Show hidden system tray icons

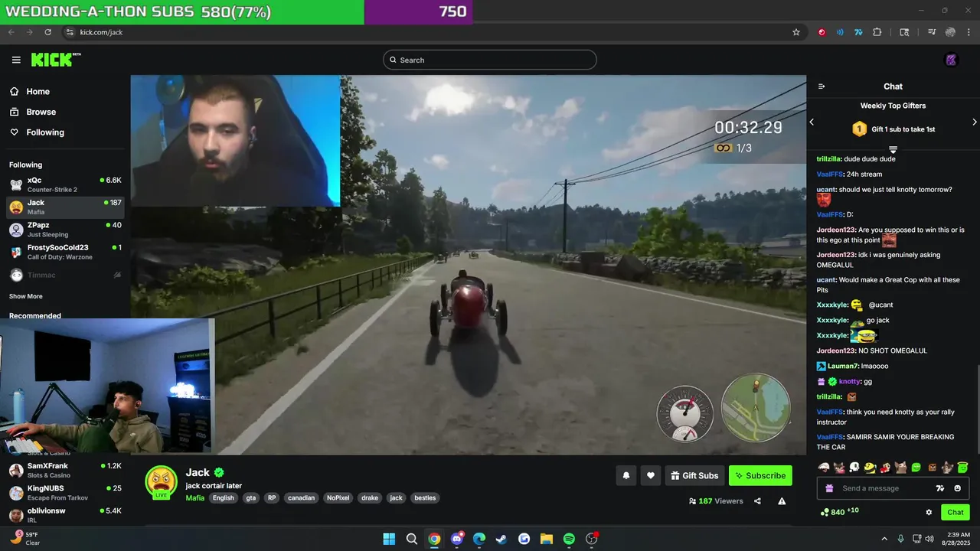tap(884, 539)
